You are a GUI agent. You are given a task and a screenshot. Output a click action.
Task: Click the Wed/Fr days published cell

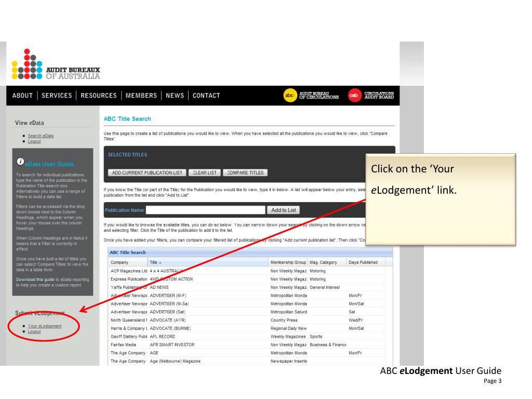pyautogui.click(x=355, y=320)
